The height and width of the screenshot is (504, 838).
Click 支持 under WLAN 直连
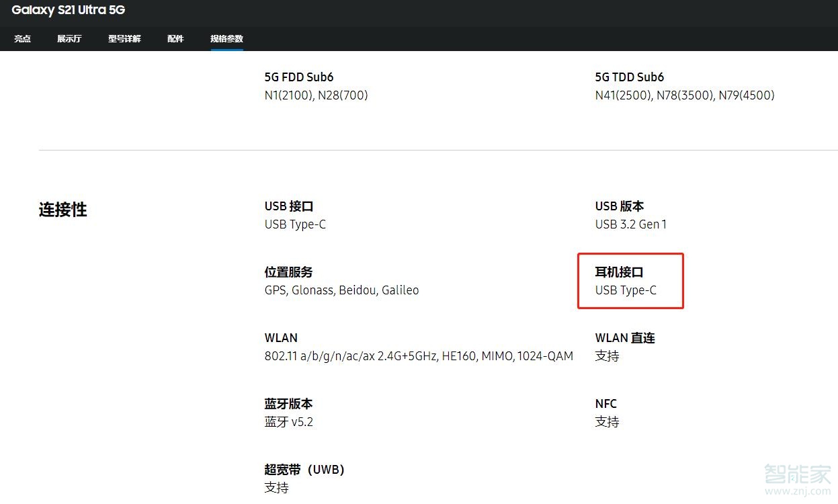607,356
